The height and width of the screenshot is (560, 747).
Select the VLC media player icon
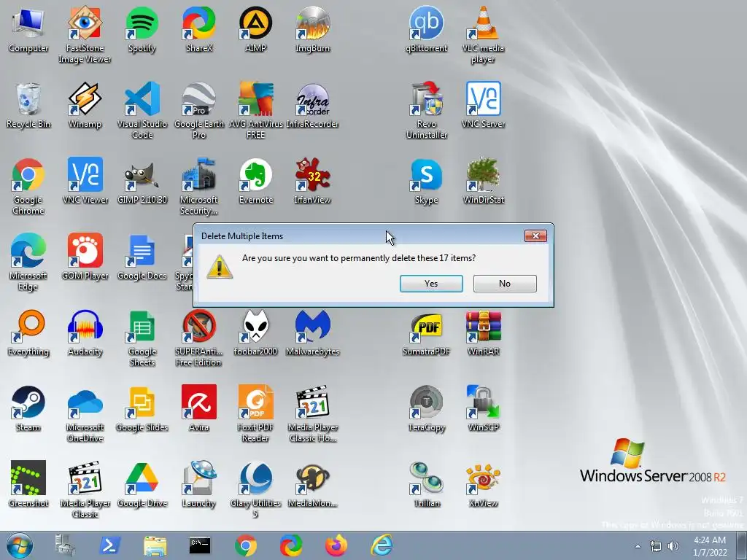[x=483, y=35]
